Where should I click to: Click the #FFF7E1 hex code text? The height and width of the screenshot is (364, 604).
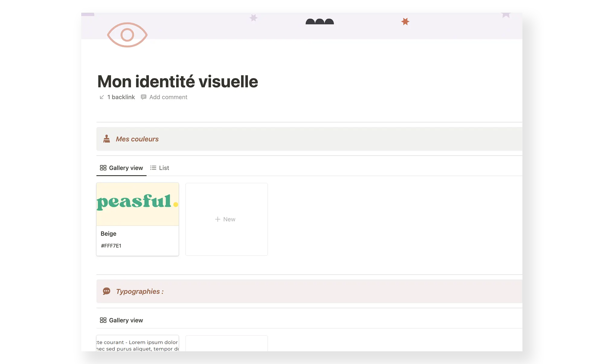point(111,246)
